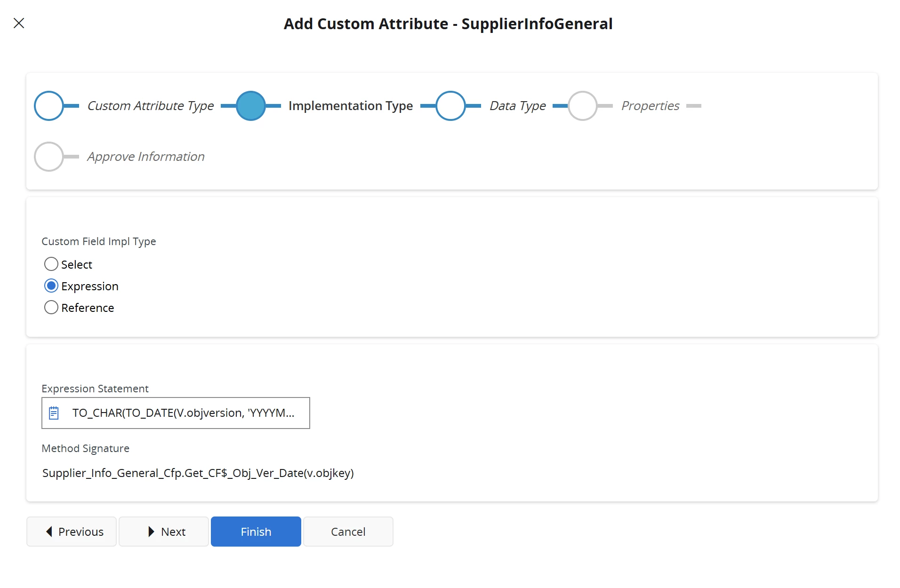Click the Custom Attribute Type step label

click(151, 106)
